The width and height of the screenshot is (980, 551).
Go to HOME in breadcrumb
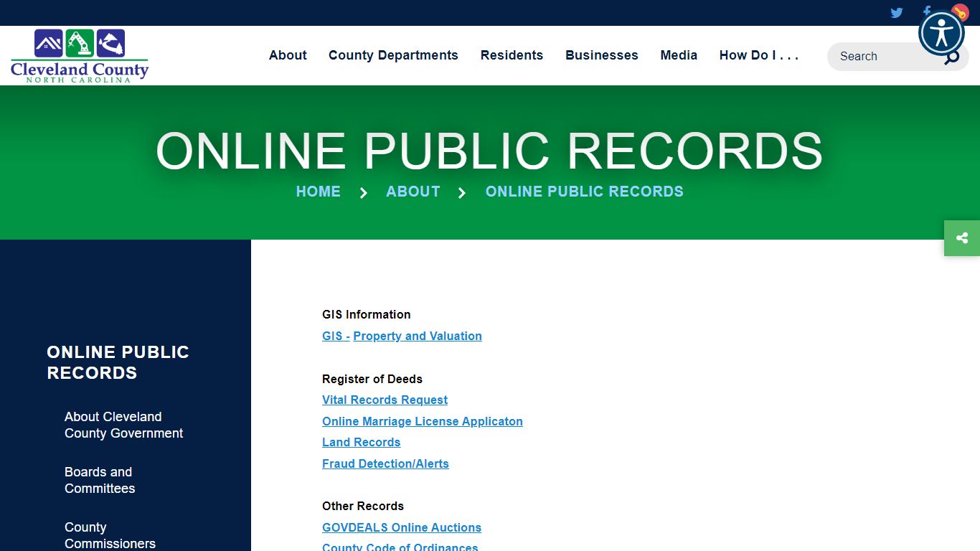[318, 192]
